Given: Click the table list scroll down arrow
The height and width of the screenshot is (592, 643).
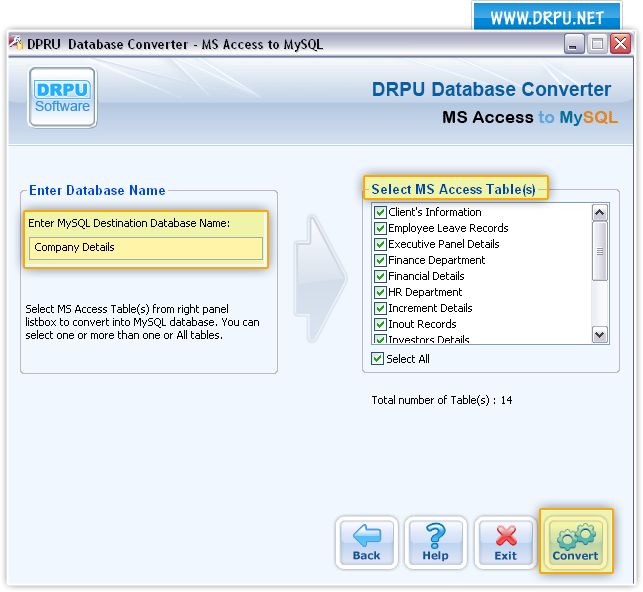Looking at the screenshot, I should [600, 335].
